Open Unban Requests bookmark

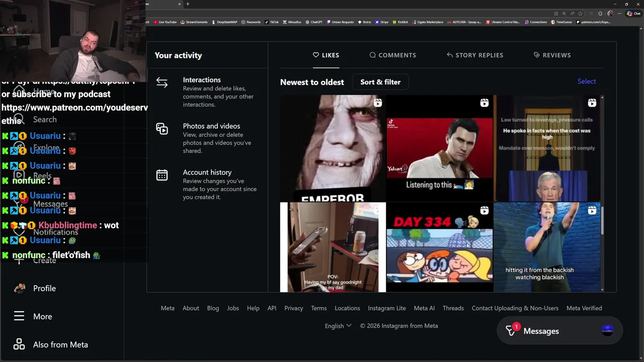pyautogui.click(x=340, y=22)
